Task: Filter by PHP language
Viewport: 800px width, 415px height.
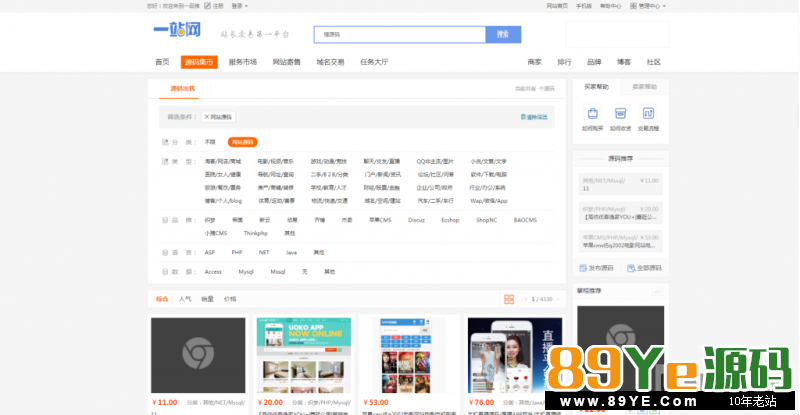Action: [x=237, y=252]
